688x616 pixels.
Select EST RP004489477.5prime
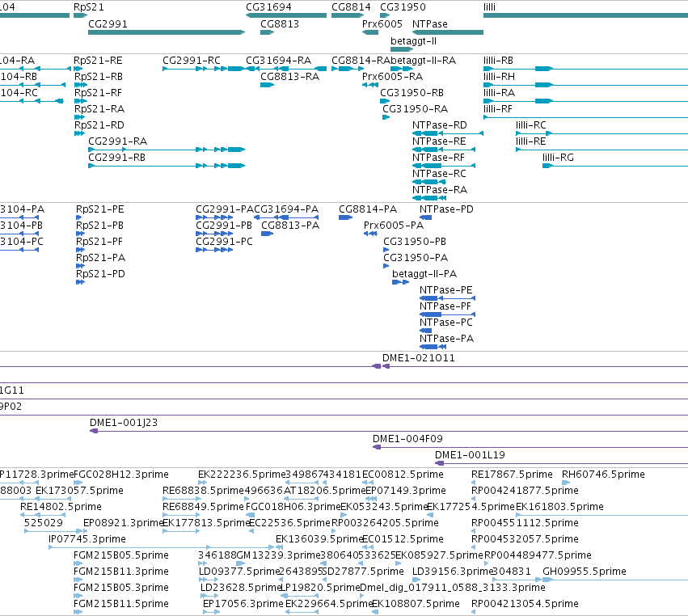(538, 555)
